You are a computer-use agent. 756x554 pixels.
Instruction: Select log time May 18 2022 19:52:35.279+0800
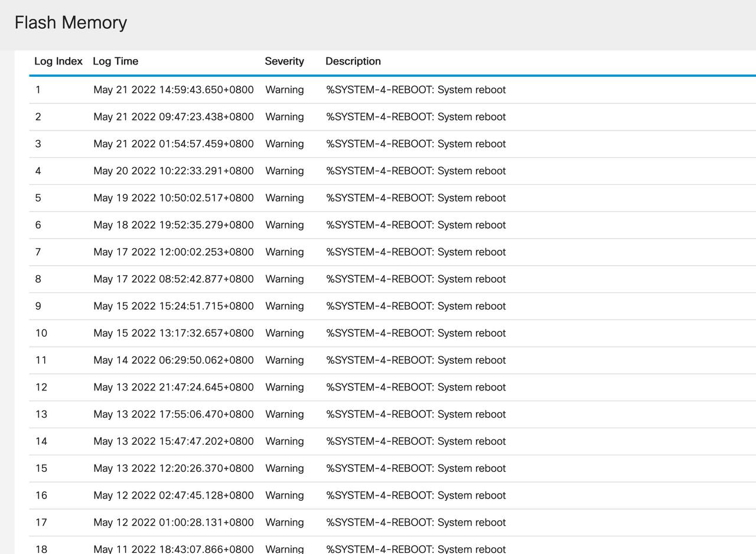[x=174, y=225]
